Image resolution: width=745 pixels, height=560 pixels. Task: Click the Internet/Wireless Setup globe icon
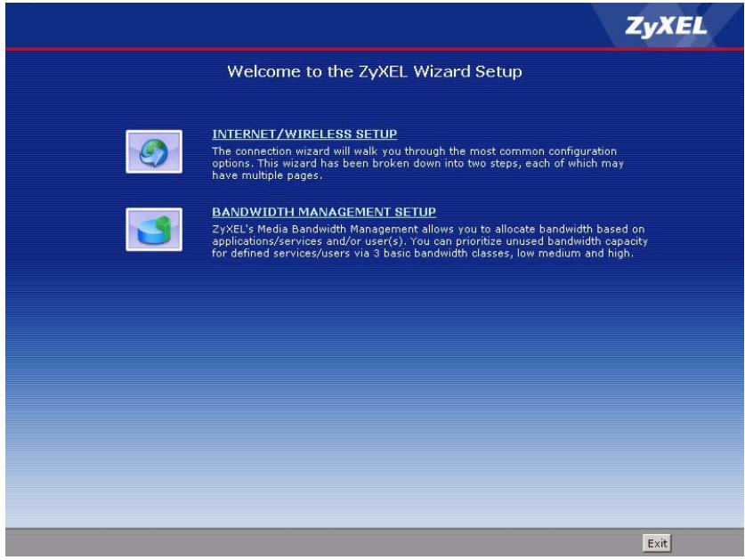pos(154,151)
